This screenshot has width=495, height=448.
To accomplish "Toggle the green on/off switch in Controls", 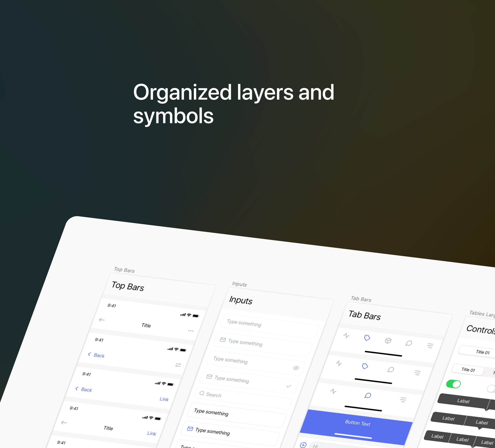I will [x=453, y=384].
